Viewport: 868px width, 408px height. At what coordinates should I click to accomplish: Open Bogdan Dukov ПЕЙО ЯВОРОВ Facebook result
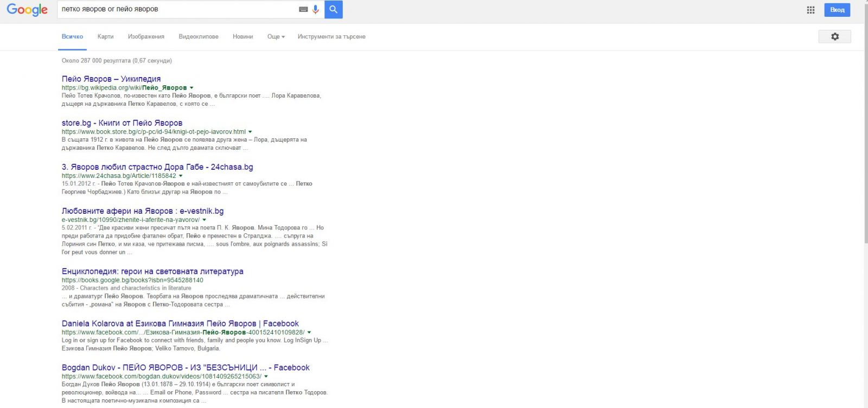click(x=186, y=367)
